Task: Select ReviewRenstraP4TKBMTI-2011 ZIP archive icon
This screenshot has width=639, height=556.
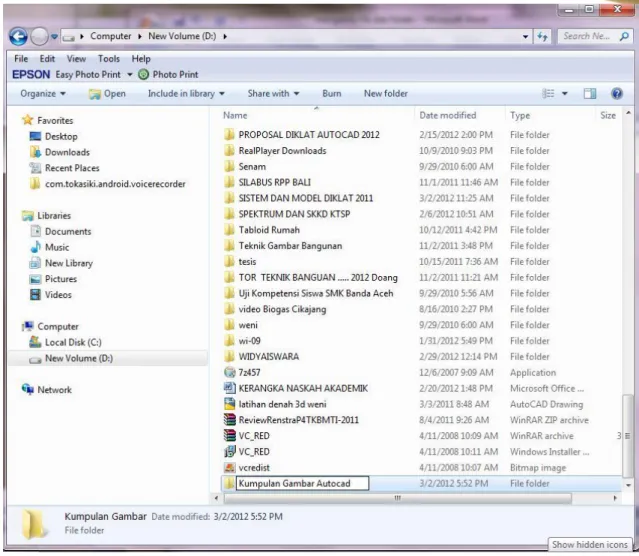Action: coord(230,420)
